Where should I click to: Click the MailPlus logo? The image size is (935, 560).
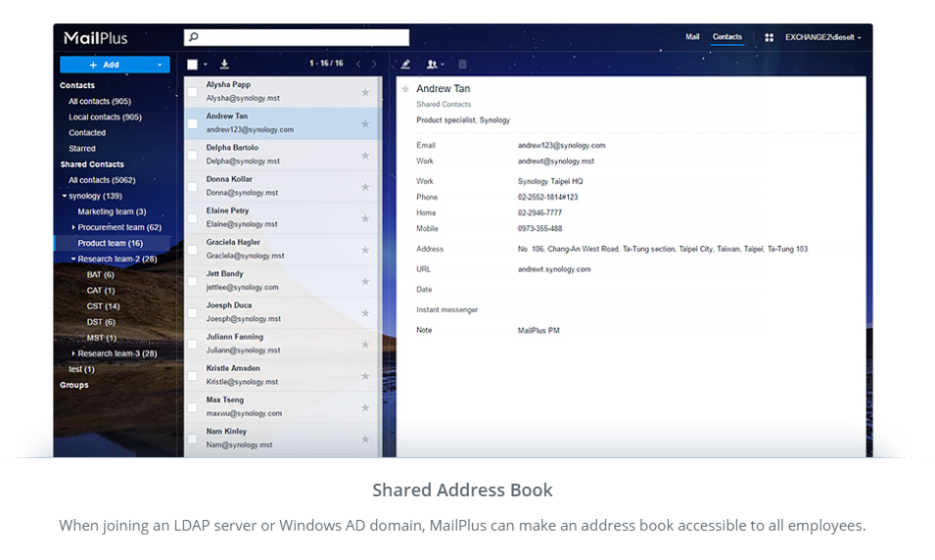[95, 38]
